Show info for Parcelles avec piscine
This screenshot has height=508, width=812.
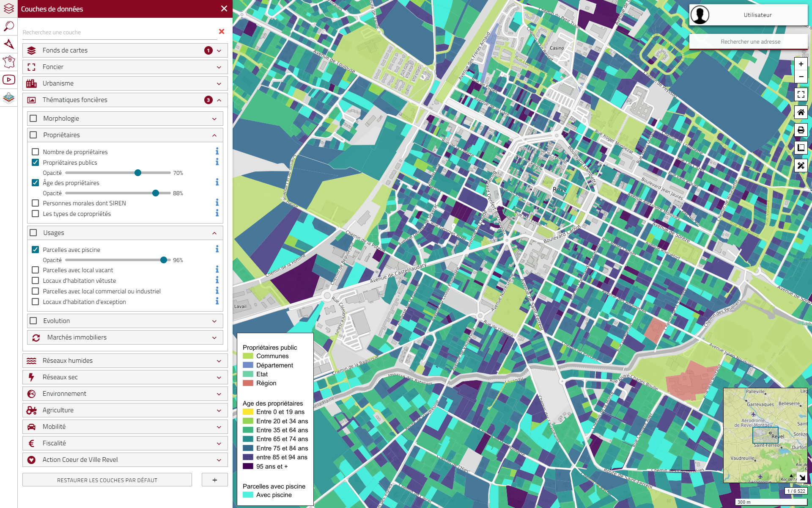pyautogui.click(x=217, y=249)
